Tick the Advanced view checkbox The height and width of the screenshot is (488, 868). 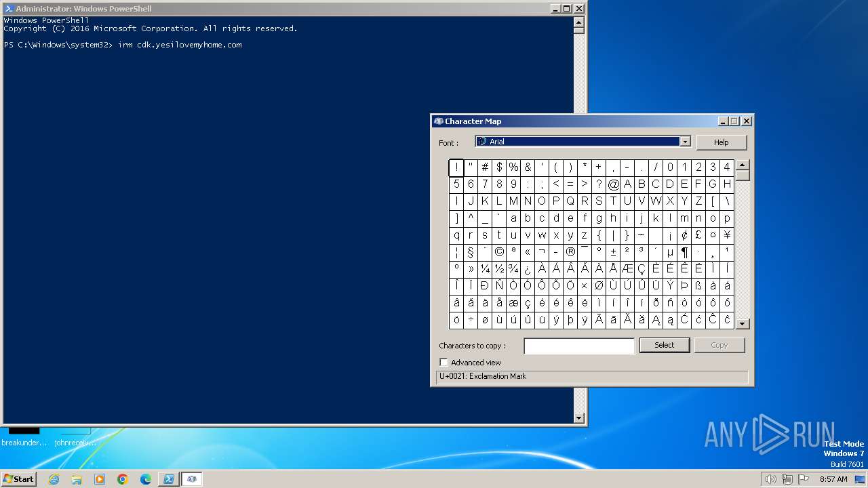[x=443, y=363]
